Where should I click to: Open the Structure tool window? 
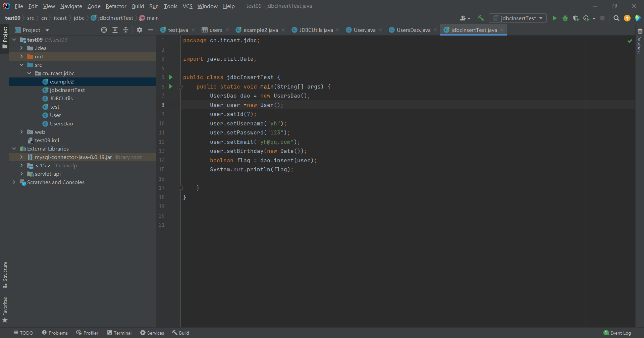[x=5, y=275]
